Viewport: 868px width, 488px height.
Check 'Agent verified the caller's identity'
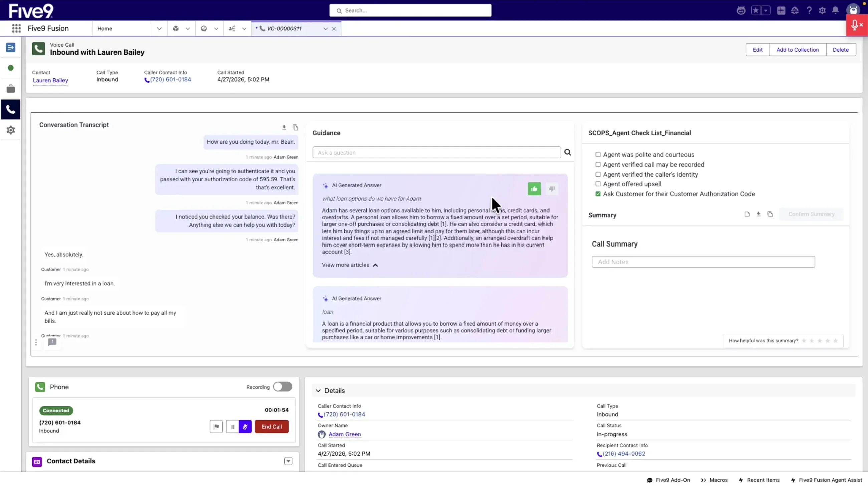(x=598, y=174)
